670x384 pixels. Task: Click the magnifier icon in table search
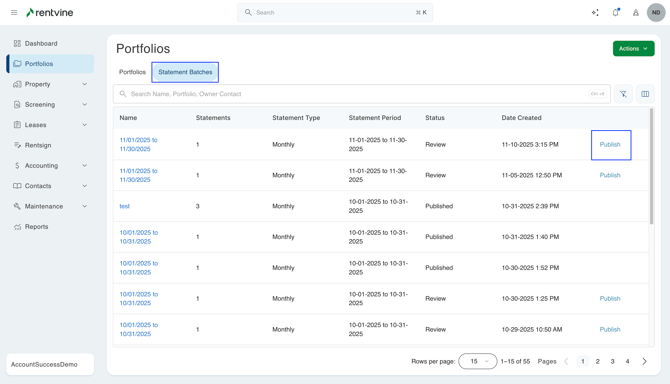(x=123, y=94)
